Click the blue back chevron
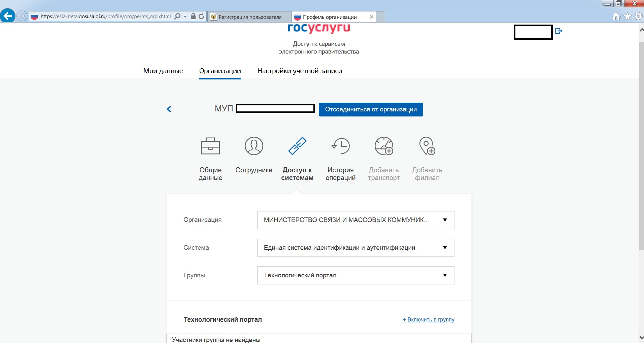 169,109
